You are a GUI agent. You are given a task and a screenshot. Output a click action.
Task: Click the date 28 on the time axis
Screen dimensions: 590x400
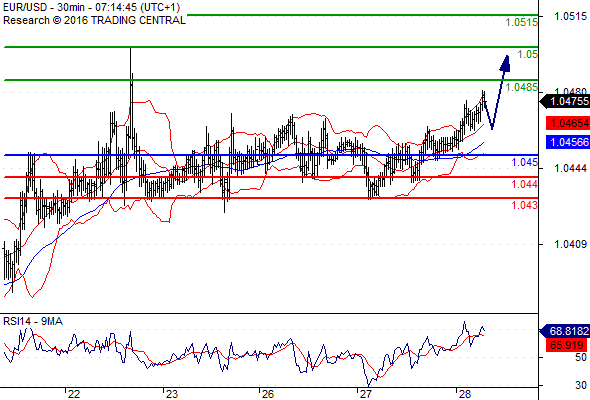point(465,394)
